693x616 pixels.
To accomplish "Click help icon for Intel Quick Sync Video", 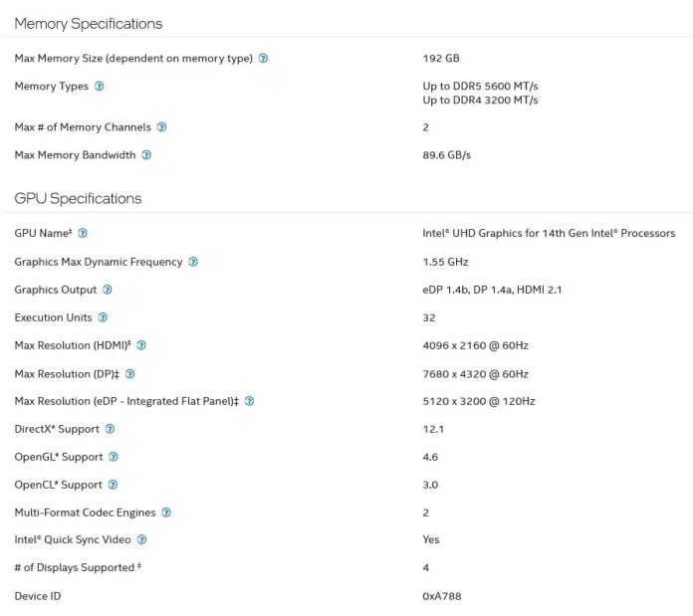I will pyautogui.click(x=141, y=539).
